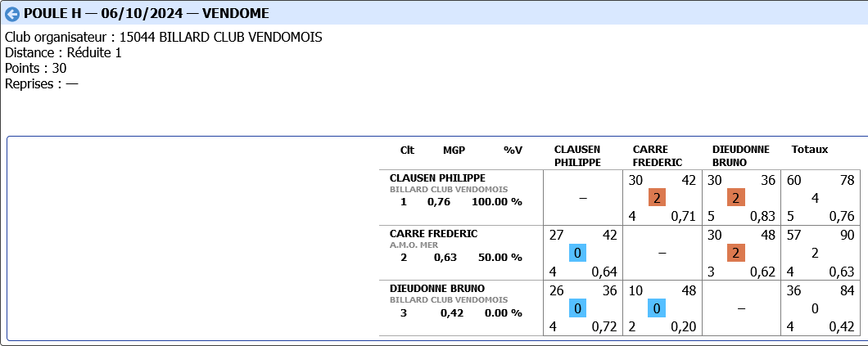Click the 0.00 % win rate value
This screenshot has width=868, height=346.
(x=502, y=312)
